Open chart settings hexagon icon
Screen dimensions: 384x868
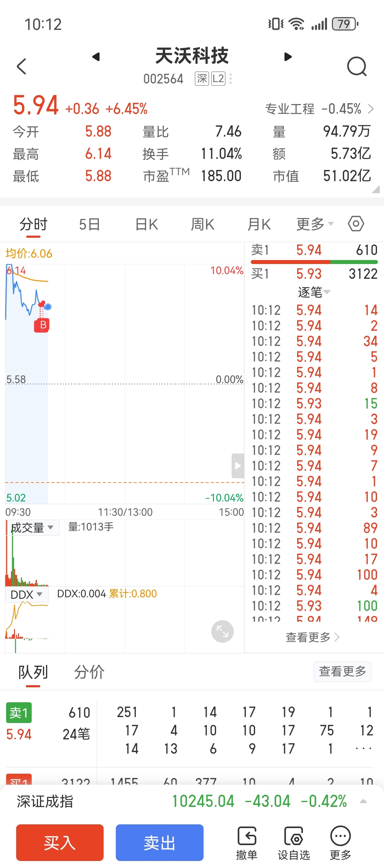tap(356, 224)
